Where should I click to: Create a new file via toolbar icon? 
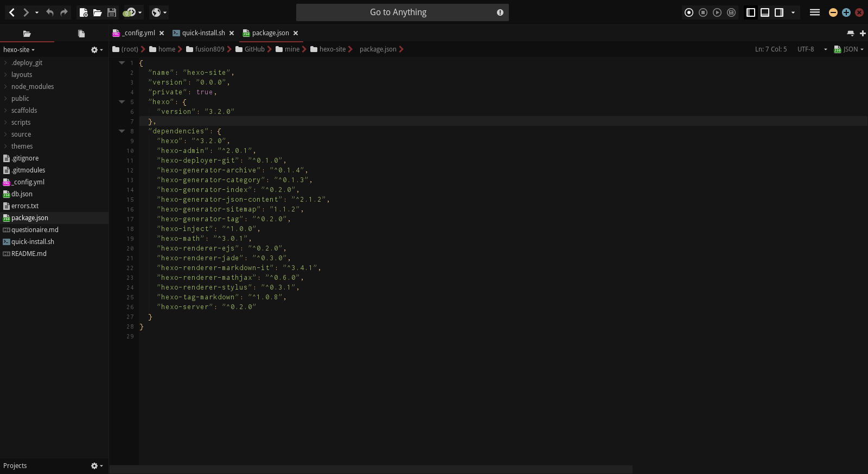[84, 12]
